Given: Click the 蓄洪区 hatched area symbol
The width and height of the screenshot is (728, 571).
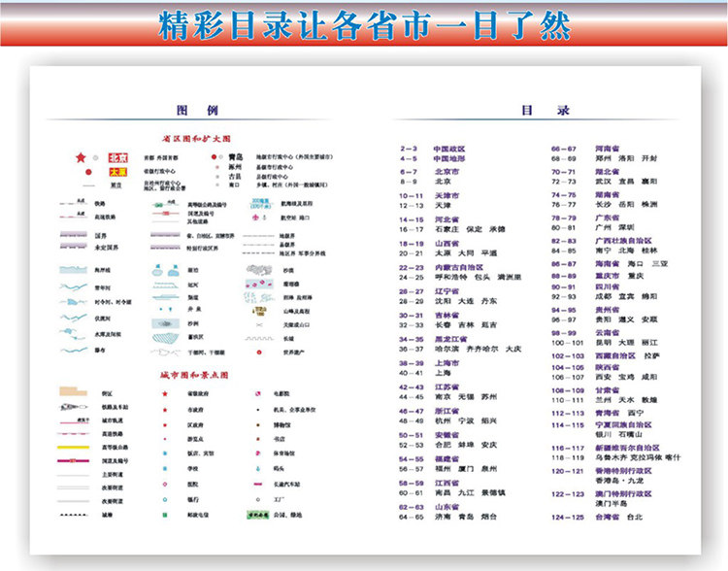Looking at the screenshot, I should (x=165, y=338).
